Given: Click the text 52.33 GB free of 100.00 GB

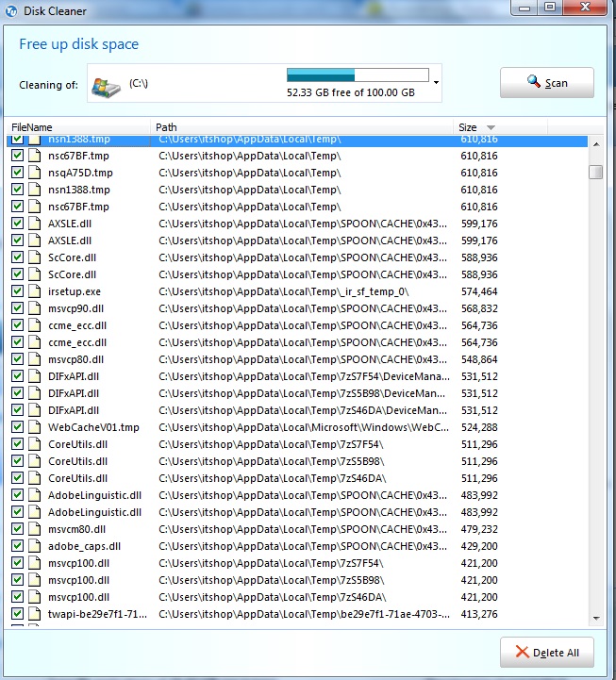Looking at the screenshot, I should (351, 92).
